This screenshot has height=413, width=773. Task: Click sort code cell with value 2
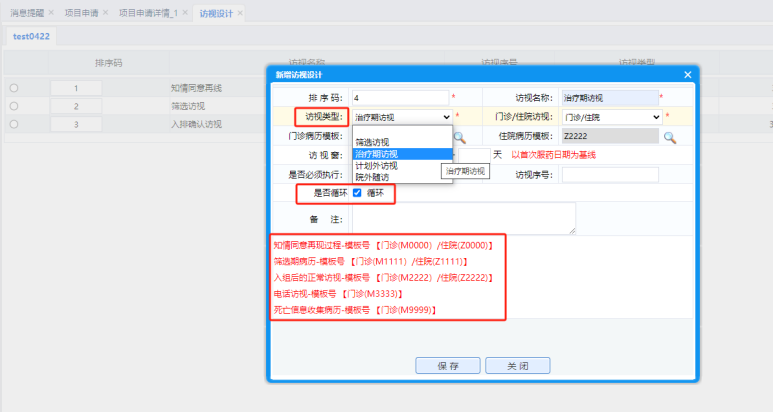(76, 106)
